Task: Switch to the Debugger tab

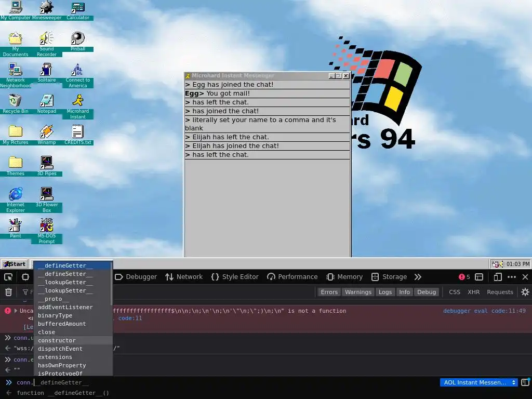Action: pos(136,277)
